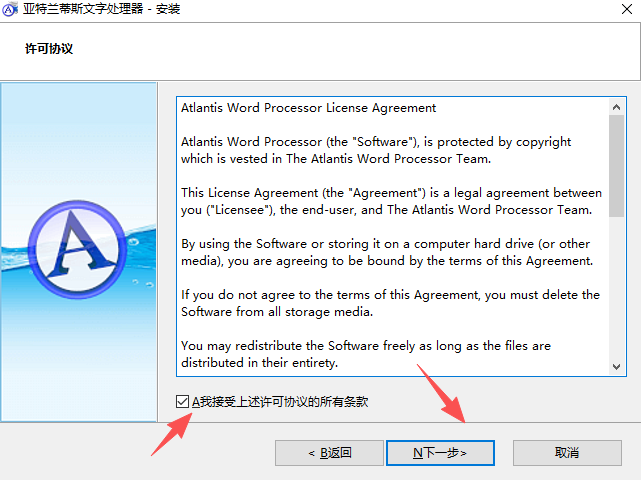641x480 pixels.
Task: Click the line starting "You may redistribute the Software freely"
Action: pyautogui.click(x=366, y=346)
